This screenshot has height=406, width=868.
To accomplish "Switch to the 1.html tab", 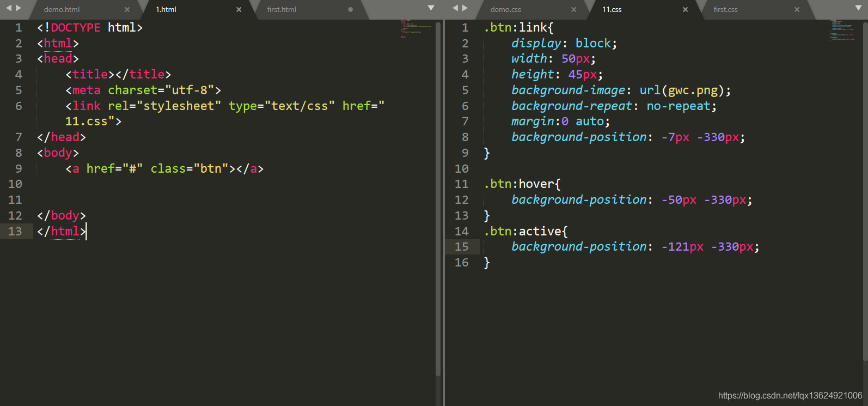I will pyautogui.click(x=166, y=9).
